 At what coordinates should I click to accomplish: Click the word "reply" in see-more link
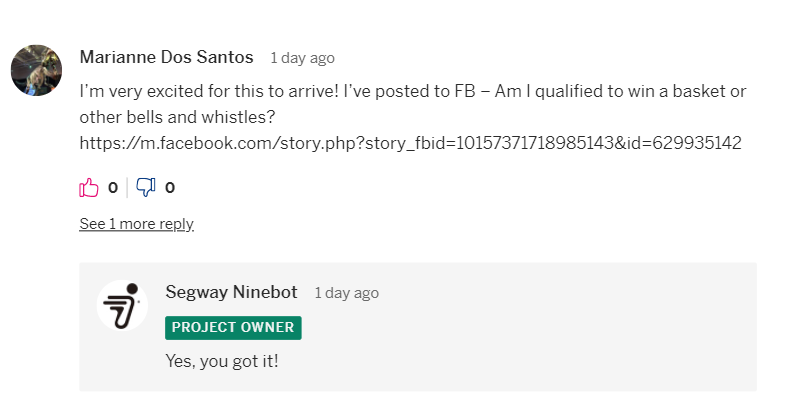coord(177,224)
